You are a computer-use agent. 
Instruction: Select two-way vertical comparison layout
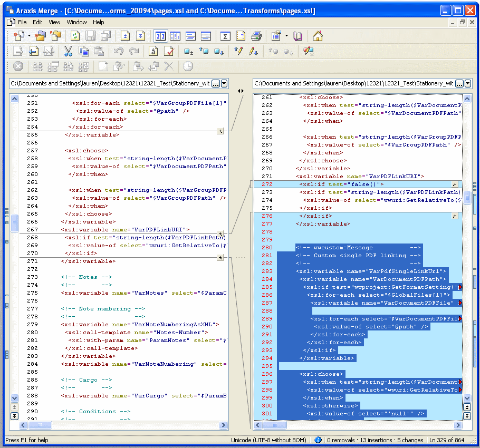tap(160, 36)
